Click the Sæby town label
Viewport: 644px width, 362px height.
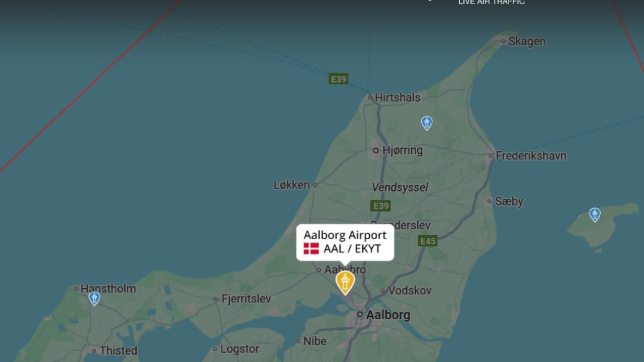509,201
